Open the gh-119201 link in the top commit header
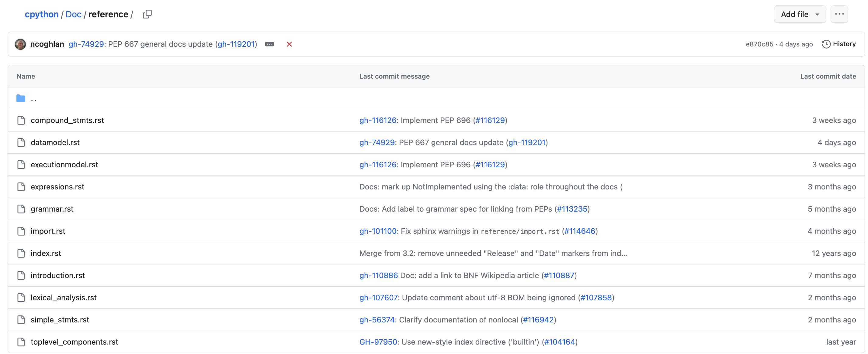Screen dimensions: 868x354 tap(236, 44)
